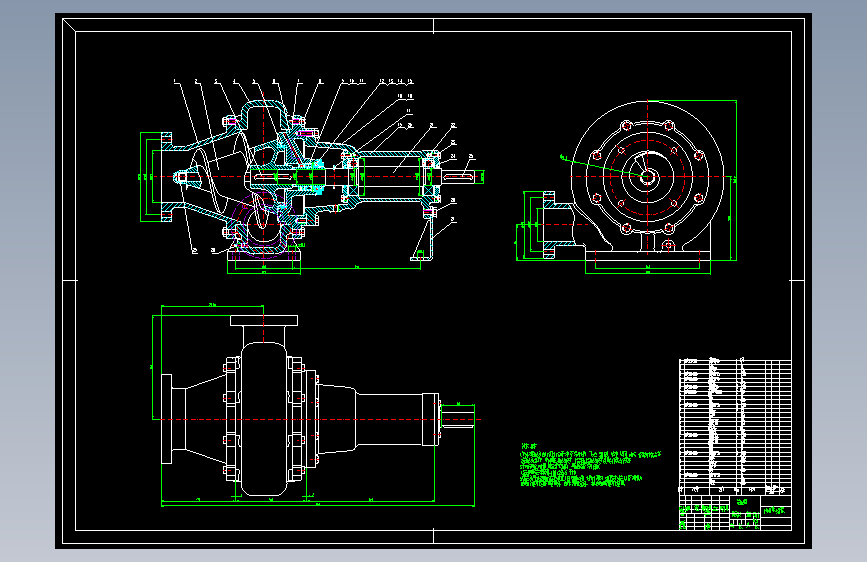Viewport: 867px width, 562px height.
Task: Click the magenta circle on the pump volute
Action: [x=262, y=225]
